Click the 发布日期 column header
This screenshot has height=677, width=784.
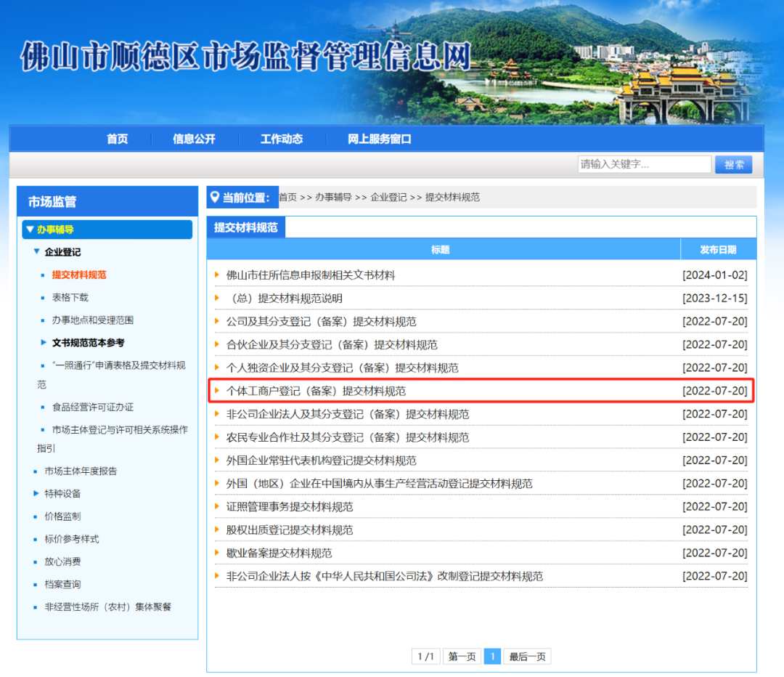point(718,249)
